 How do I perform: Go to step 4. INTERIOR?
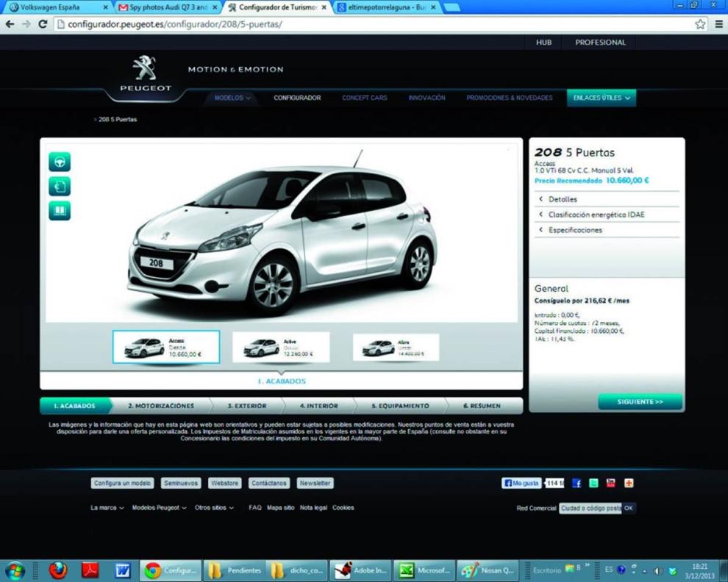pyautogui.click(x=319, y=406)
